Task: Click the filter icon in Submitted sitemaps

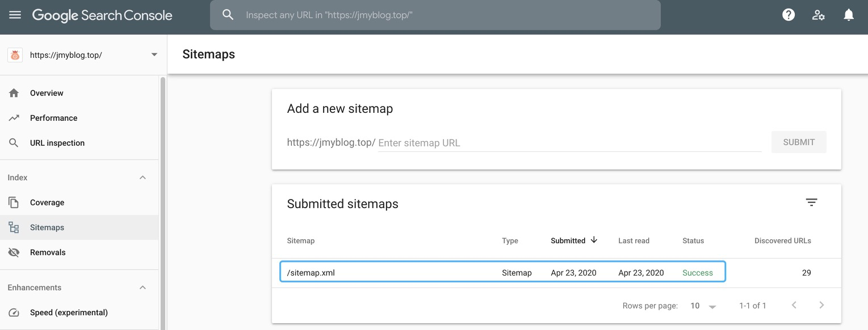Action: pos(812,202)
